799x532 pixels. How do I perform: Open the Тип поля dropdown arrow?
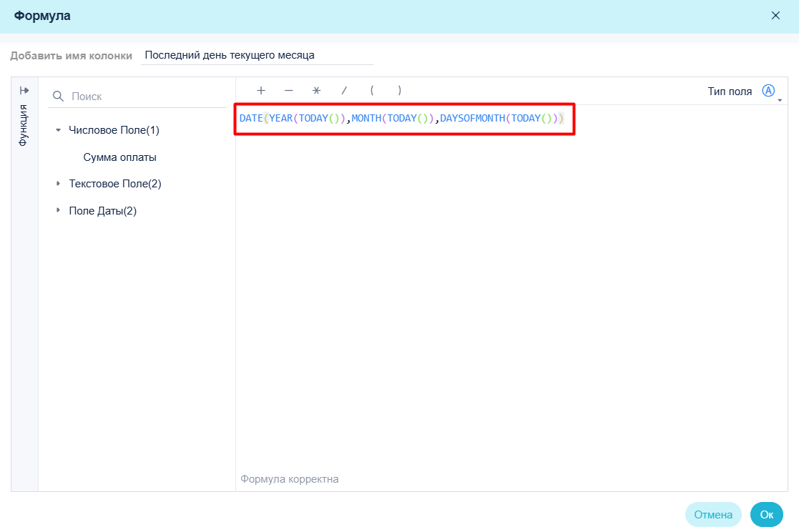tap(780, 100)
